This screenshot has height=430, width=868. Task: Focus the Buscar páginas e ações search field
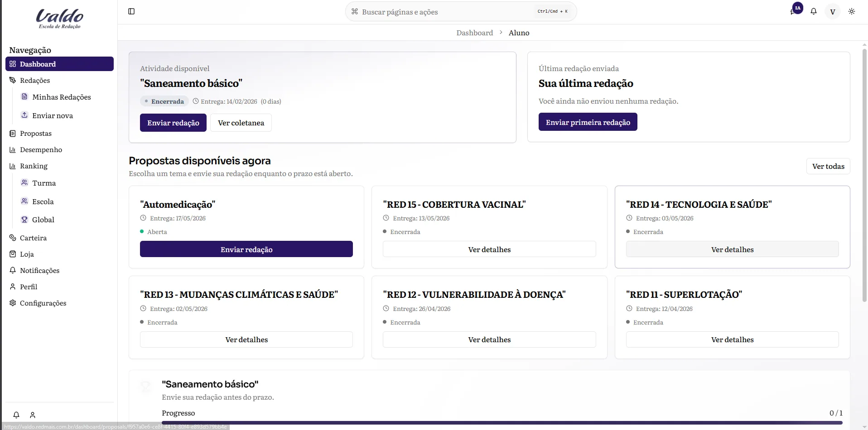[x=461, y=11]
